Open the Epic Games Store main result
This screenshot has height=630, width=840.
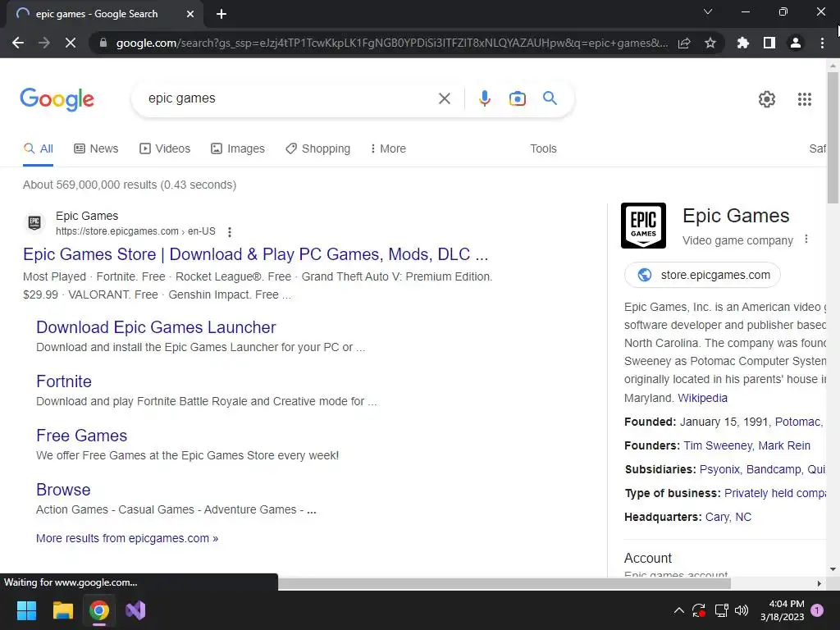tap(256, 254)
